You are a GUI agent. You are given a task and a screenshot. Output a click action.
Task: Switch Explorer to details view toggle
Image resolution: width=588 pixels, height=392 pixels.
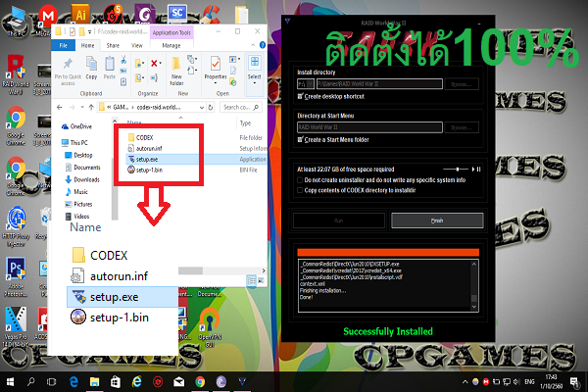tap(252, 280)
